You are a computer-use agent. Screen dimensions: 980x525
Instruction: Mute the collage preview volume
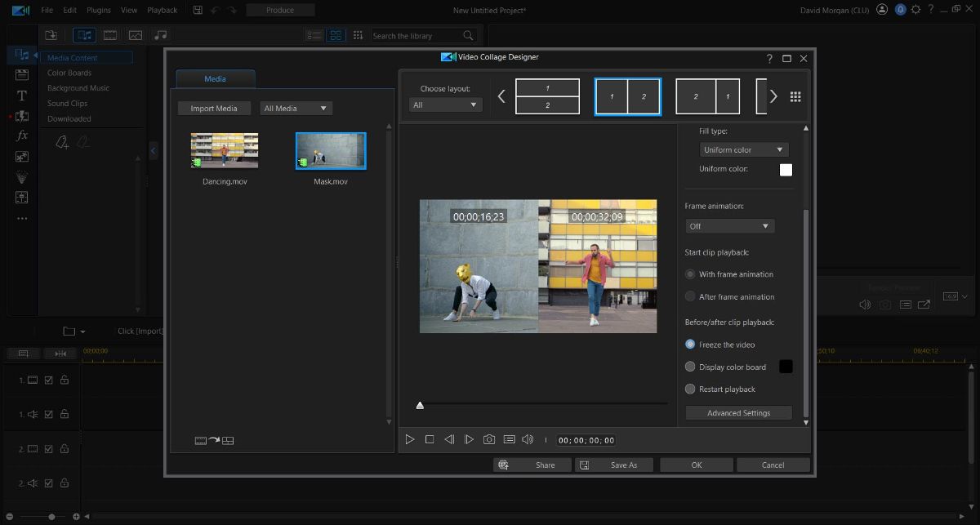[528, 439]
